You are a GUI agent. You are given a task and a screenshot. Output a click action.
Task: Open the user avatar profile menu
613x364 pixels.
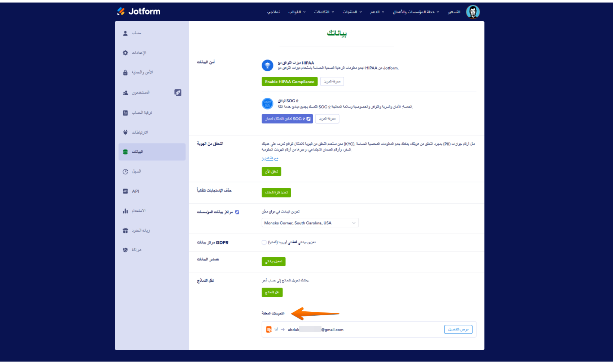[x=473, y=12]
